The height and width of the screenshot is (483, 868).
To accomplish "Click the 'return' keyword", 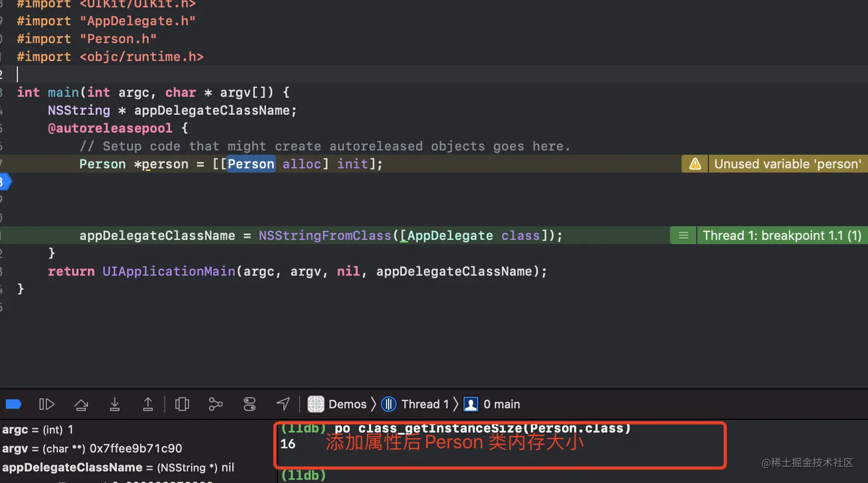I will coord(71,271).
